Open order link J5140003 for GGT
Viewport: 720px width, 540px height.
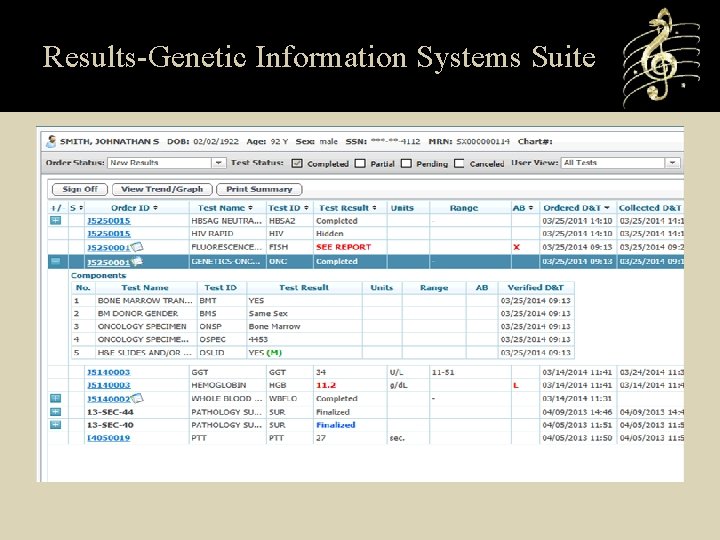[109, 372]
